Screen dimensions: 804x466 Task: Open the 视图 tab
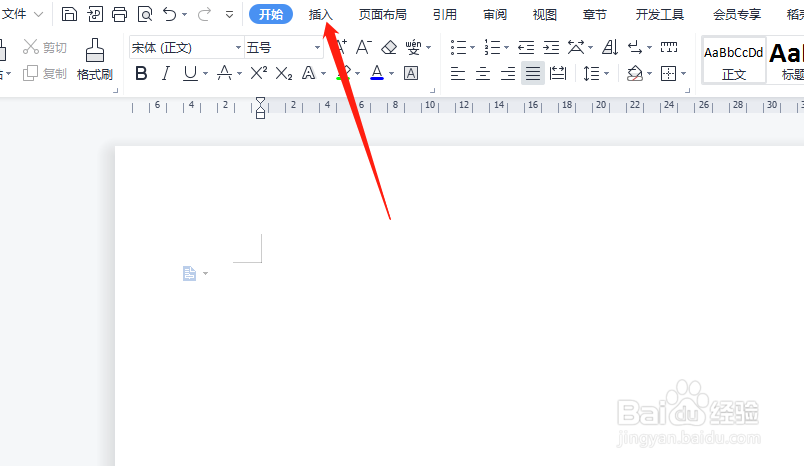click(x=545, y=14)
